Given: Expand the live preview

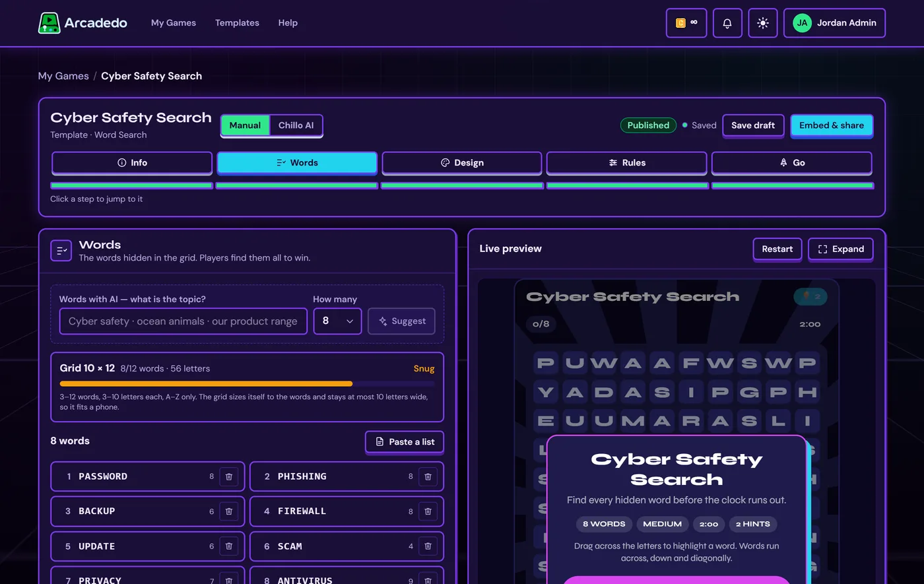Looking at the screenshot, I should (x=841, y=249).
